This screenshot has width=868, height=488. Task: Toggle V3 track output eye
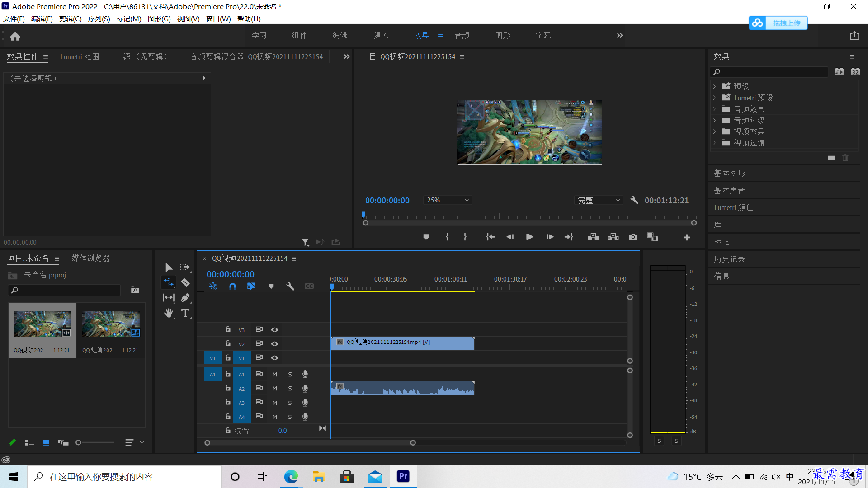coord(274,330)
